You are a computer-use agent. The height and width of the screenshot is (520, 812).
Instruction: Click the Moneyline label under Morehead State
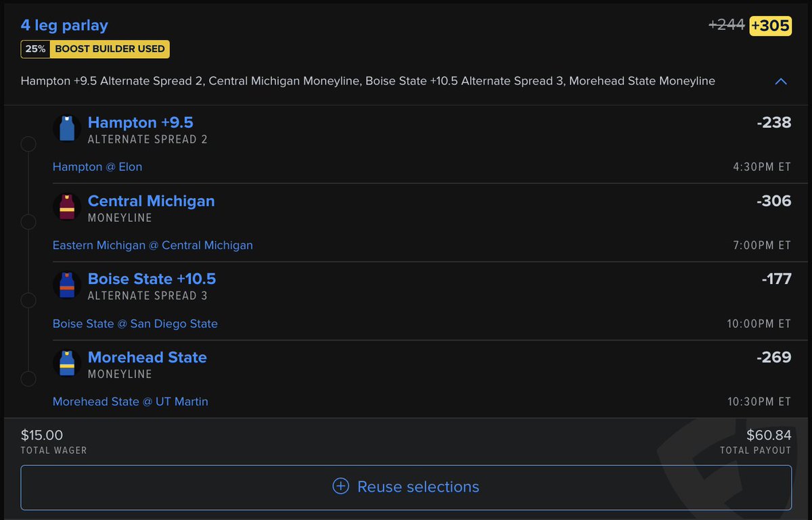click(120, 375)
